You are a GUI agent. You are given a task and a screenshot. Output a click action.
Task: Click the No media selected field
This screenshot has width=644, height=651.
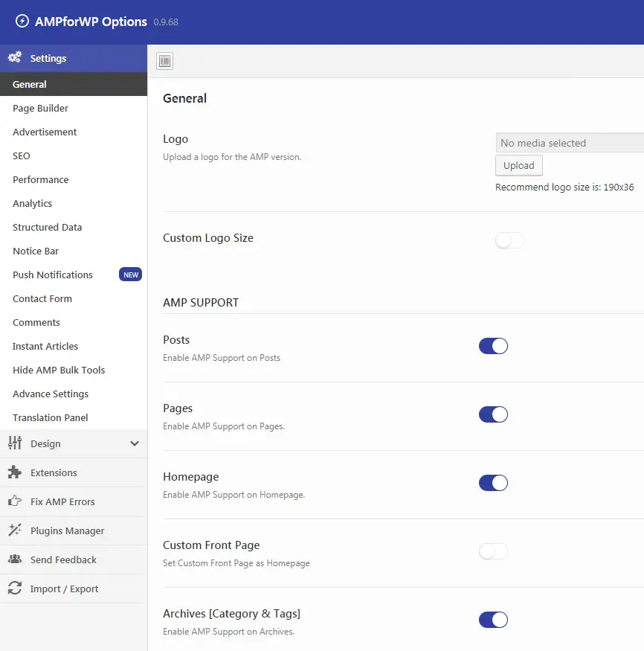click(x=570, y=143)
